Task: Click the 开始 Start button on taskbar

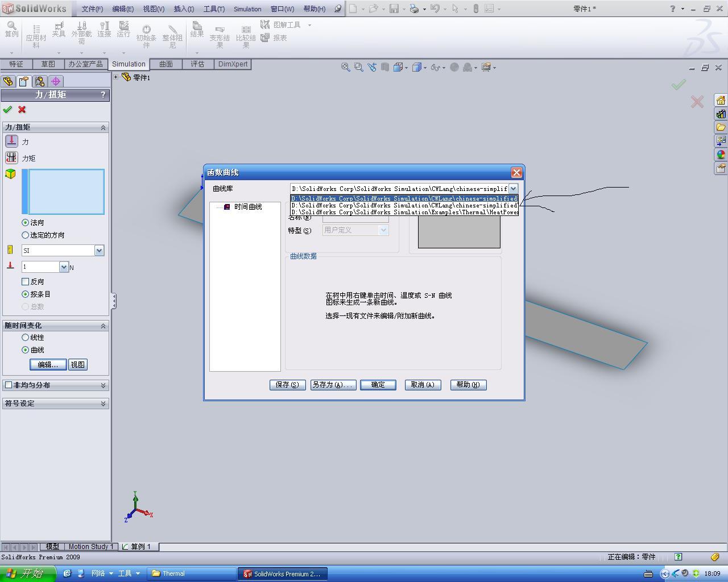Action: 27,573
